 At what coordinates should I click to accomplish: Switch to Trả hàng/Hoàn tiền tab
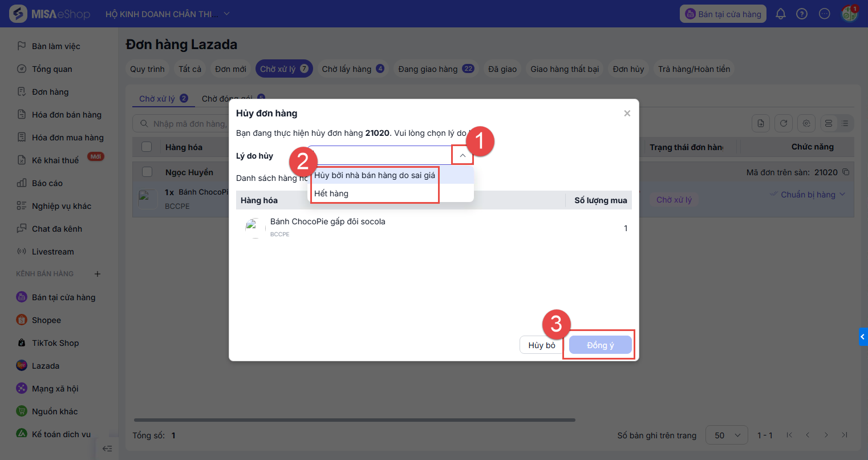click(694, 69)
